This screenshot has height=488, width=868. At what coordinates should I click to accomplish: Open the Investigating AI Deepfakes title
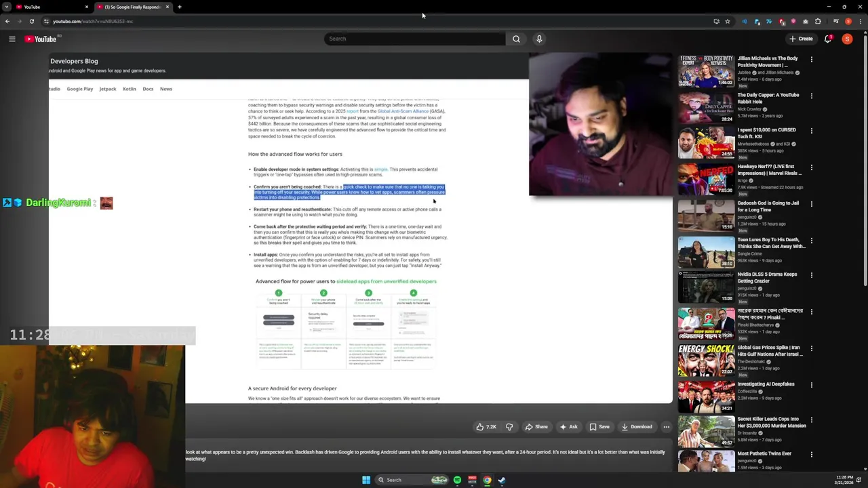[766, 384]
